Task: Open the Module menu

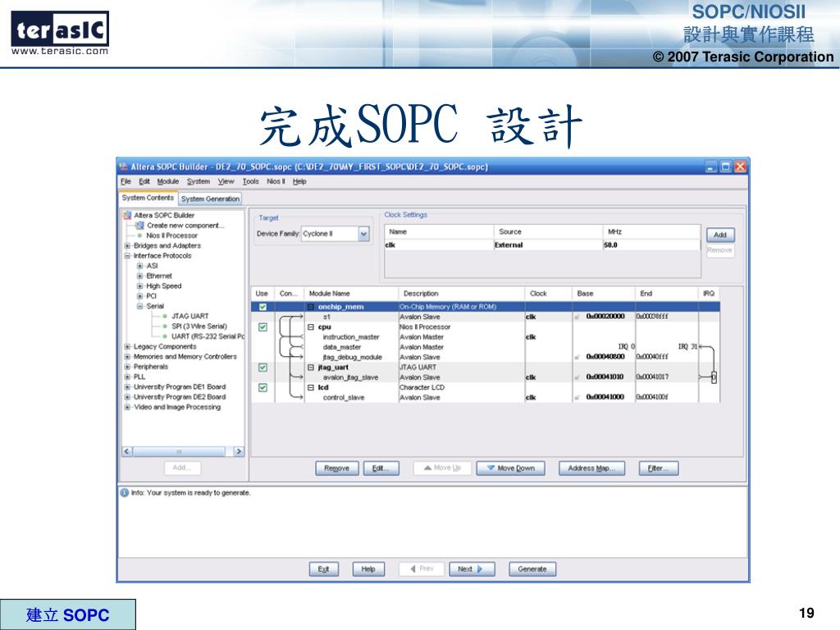Action: pyautogui.click(x=167, y=181)
